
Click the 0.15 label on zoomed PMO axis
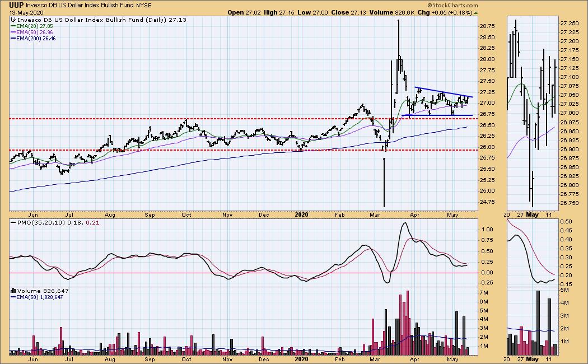pos(566,284)
